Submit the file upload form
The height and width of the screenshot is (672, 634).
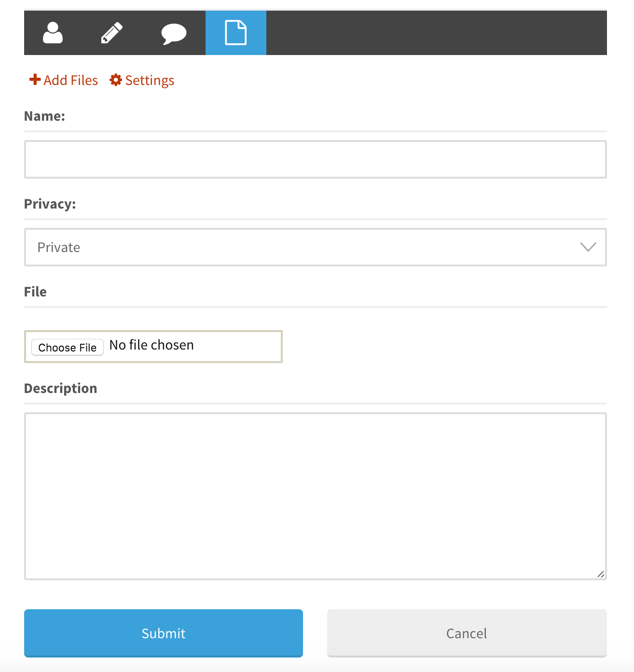tap(164, 633)
